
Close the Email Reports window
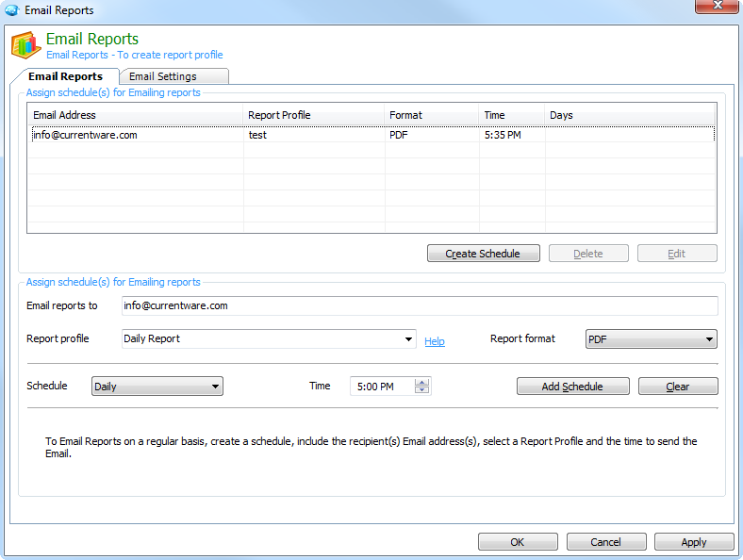pos(718,7)
